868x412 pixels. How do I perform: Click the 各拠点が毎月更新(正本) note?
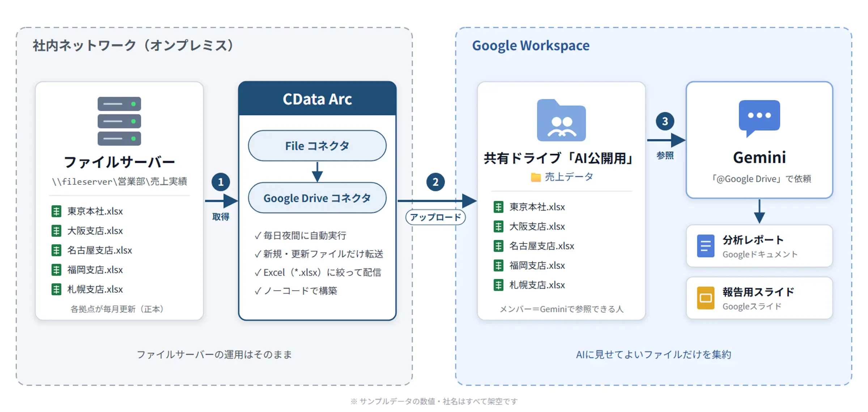pyautogui.click(x=118, y=309)
